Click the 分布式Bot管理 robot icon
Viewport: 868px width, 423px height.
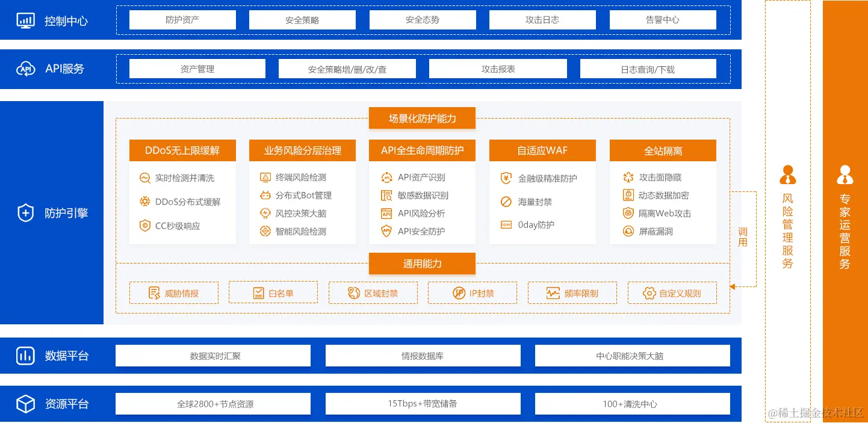pos(265,195)
